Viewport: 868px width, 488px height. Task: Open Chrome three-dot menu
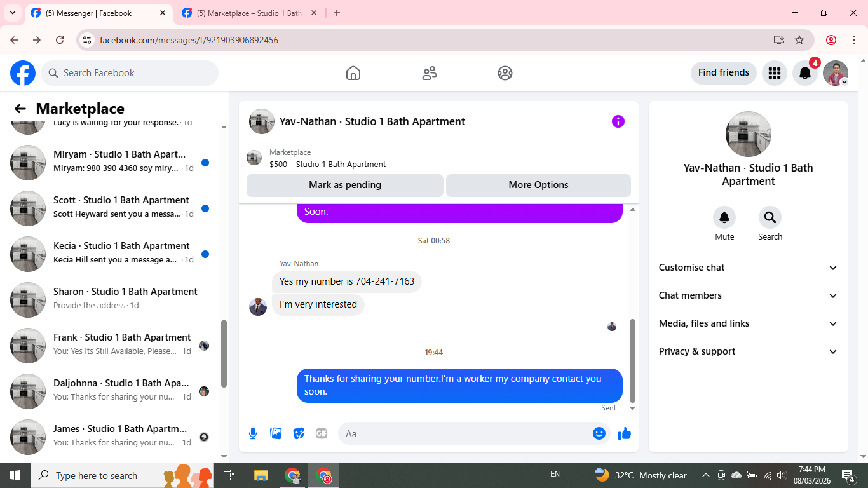click(x=854, y=40)
